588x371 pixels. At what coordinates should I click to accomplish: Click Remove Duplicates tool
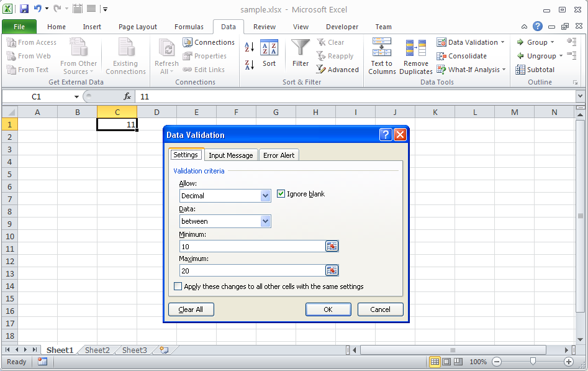tap(416, 57)
